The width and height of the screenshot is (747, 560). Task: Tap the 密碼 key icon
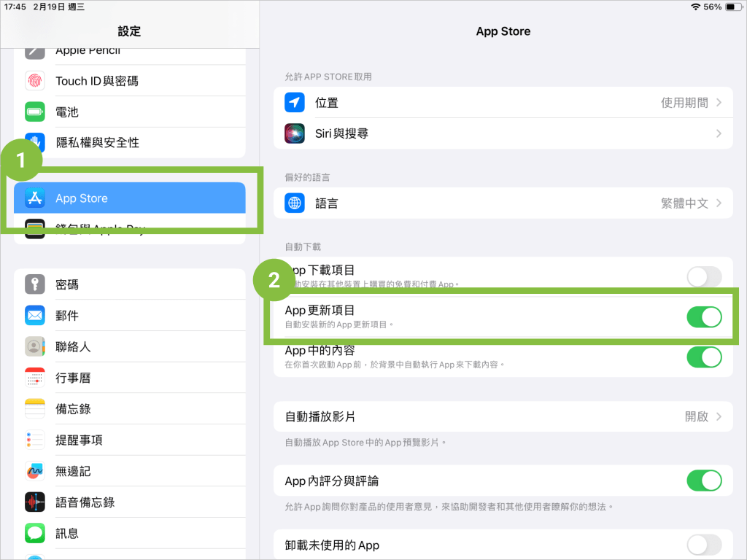[x=35, y=284]
